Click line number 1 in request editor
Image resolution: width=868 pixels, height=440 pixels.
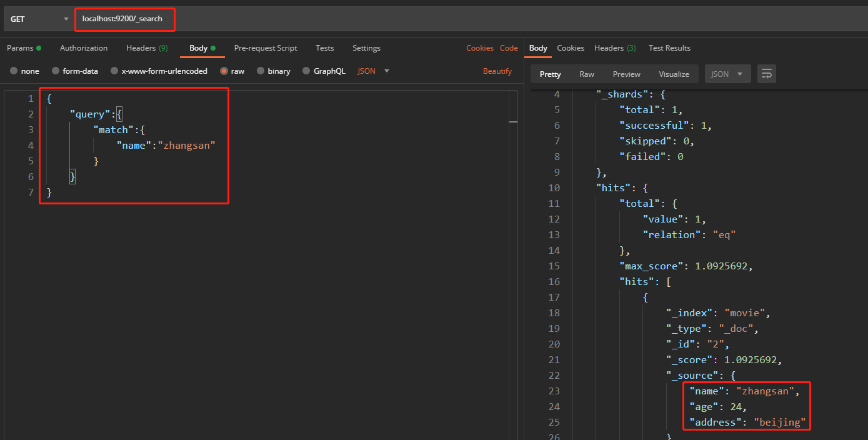(x=31, y=99)
